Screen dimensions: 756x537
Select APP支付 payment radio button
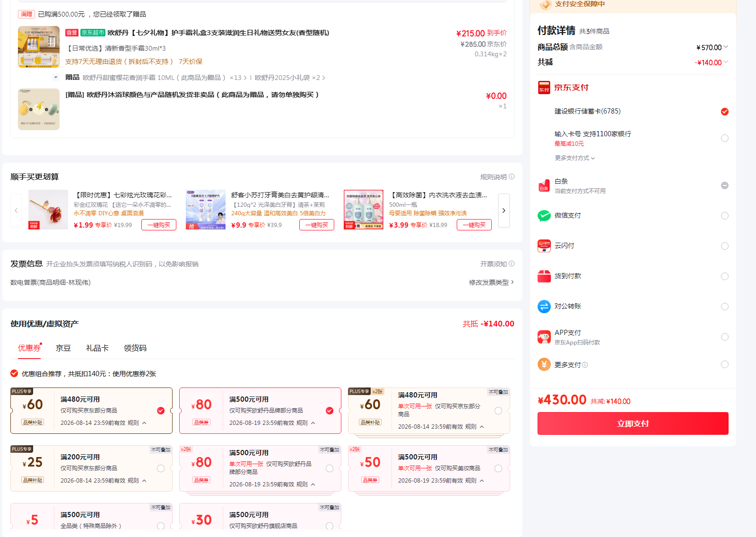[724, 337]
